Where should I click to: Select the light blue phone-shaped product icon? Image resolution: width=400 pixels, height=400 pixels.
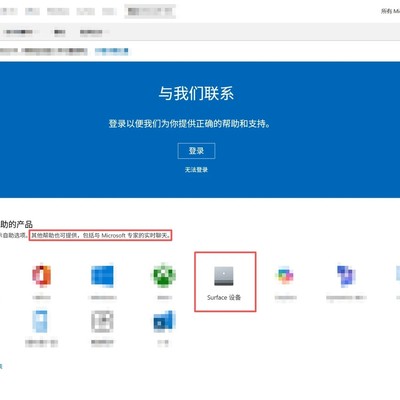pyautogui.click(x=40, y=321)
